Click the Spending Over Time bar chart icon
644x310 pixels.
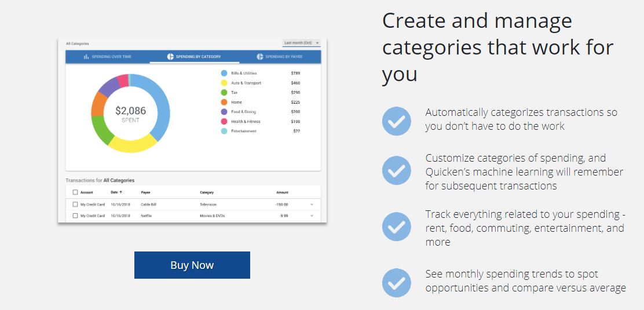(86, 57)
